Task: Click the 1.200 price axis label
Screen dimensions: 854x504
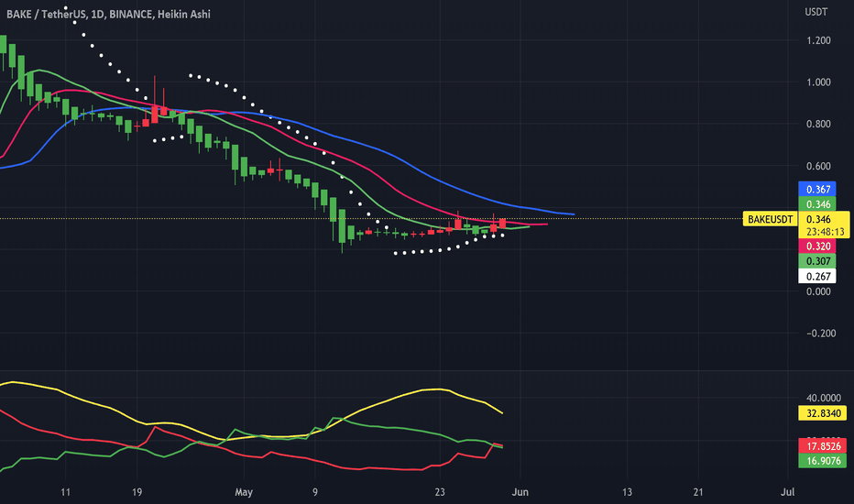Action: tap(818, 40)
